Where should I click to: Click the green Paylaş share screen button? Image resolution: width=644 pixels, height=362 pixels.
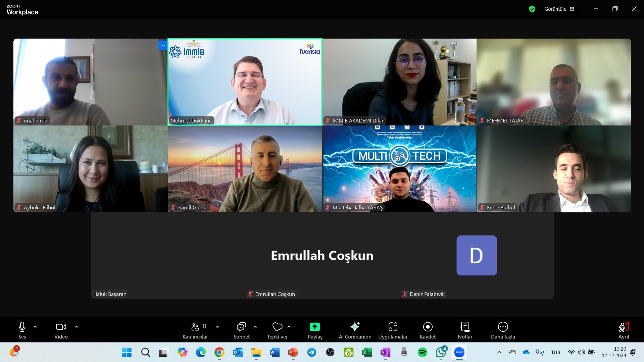pos(315,330)
